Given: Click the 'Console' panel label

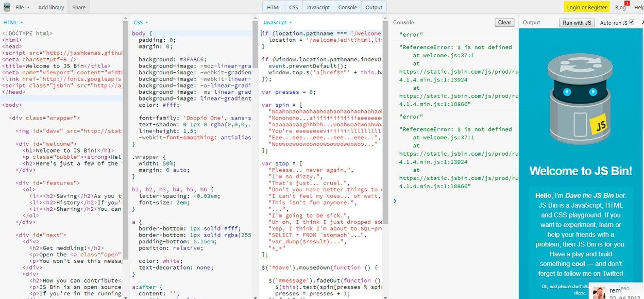Looking at the screenshot, I should click(x=403, y=23).
